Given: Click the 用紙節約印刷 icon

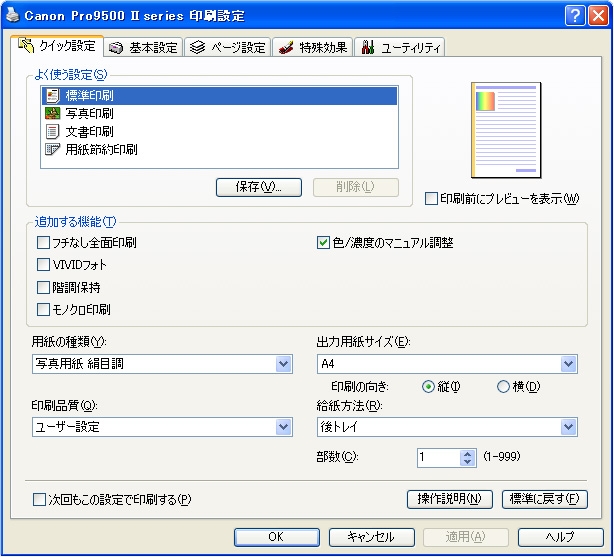Looking at the screenshot, I should pos(52,149).
